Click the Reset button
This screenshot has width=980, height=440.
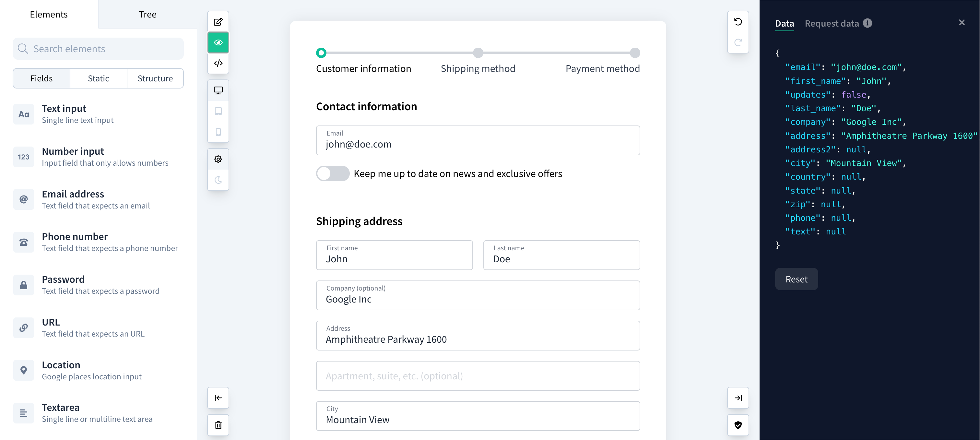[x=796, y=279]
